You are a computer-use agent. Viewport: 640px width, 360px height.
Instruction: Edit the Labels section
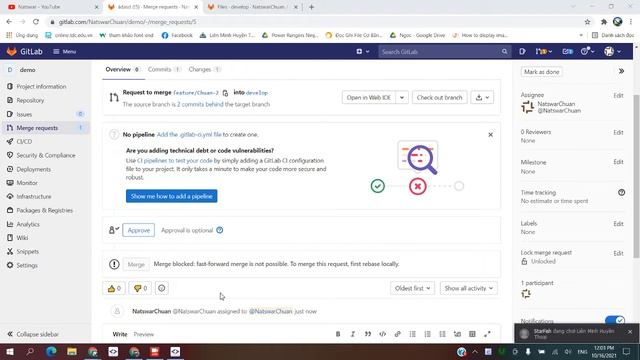coord(618,224)
